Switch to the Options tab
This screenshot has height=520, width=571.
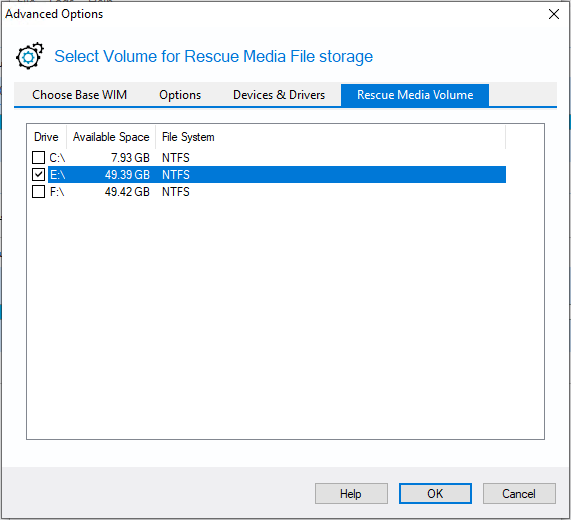180,95
